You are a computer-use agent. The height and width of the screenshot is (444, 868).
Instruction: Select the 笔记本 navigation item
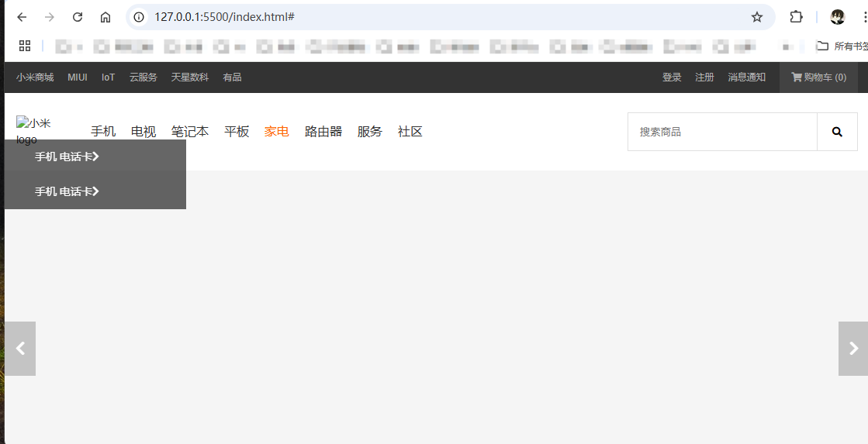[x=190, y=132]
